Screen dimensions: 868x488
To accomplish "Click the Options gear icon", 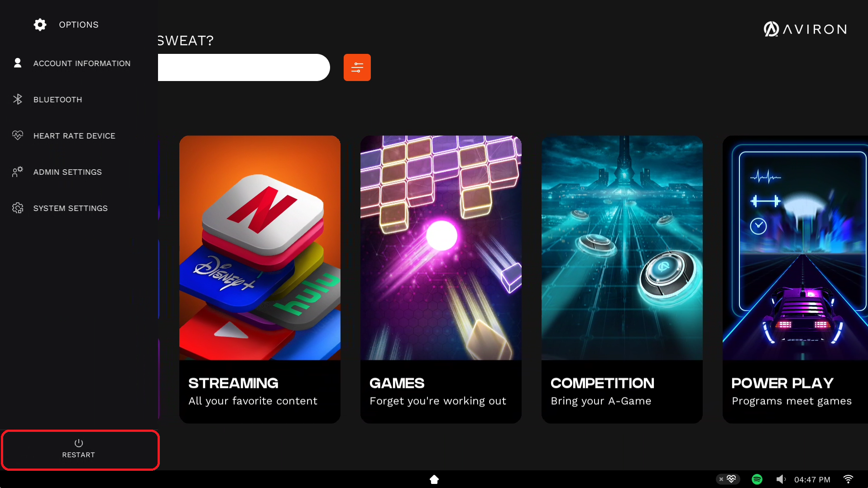I will [x=40, y=24].
